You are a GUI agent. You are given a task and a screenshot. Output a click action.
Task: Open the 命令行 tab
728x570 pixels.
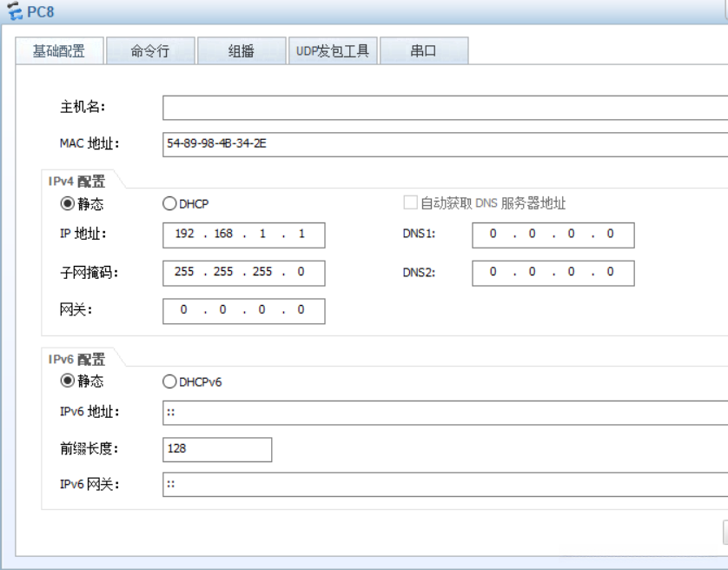150,50
